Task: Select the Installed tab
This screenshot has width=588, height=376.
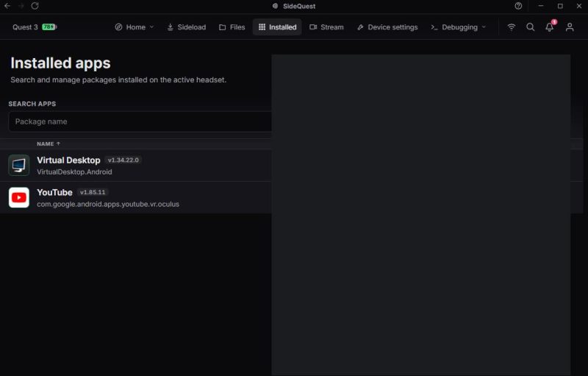Action: [x=277, y=27]
